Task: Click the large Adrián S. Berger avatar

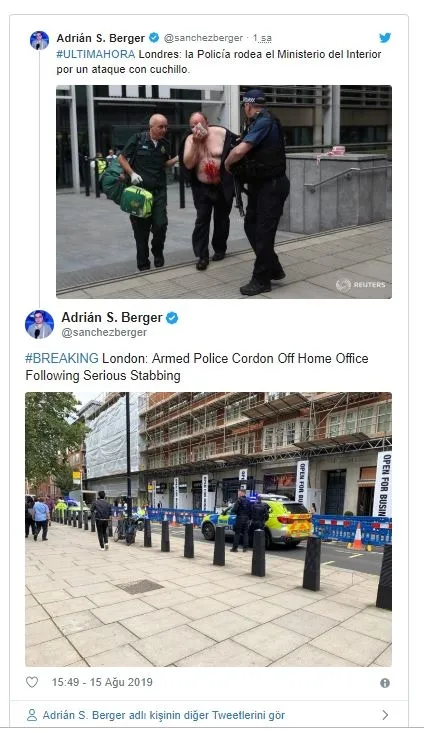Action: pos(39,324)
